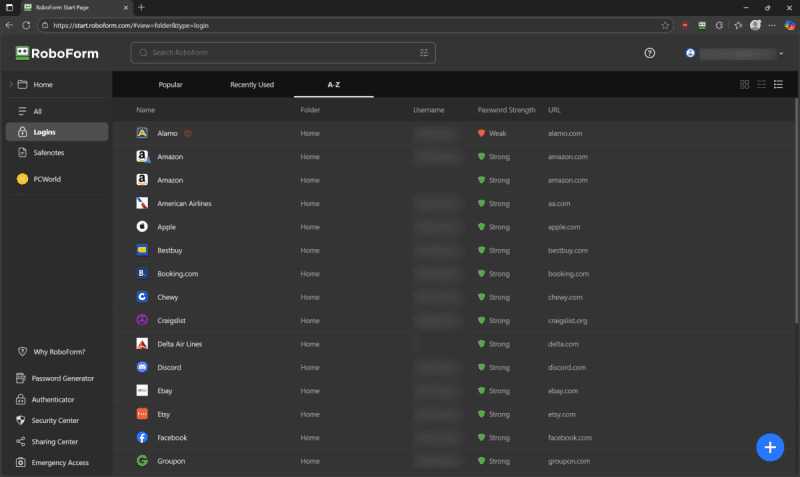Open Why RoboForm? link
Viewport: 800px width, 477px height.
point(58,352)
